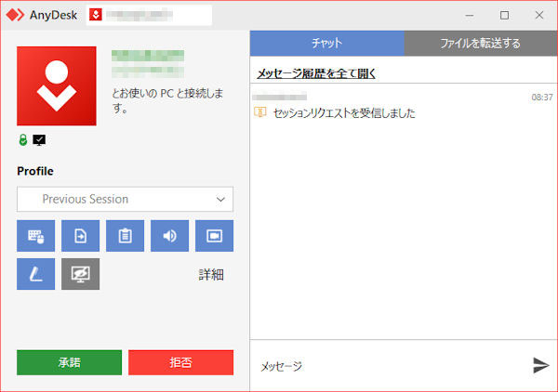Minimize the AnyDesk window
Viewport: 558px width, 392px height.
(x=470, y=15)
